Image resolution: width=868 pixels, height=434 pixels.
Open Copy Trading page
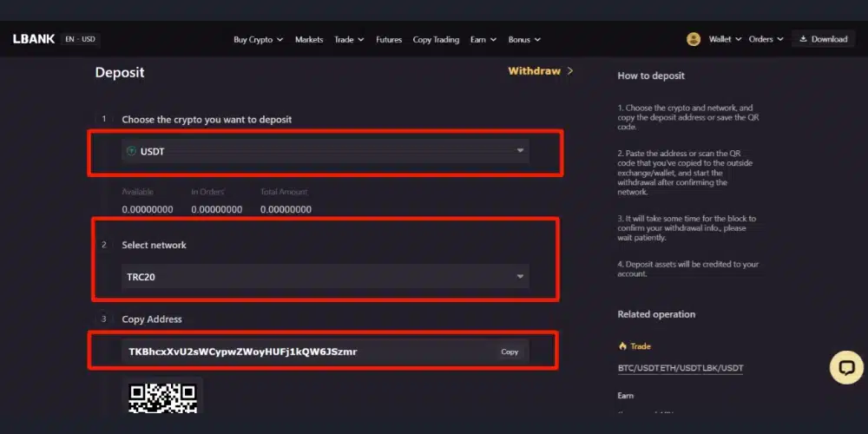(436, 39)
